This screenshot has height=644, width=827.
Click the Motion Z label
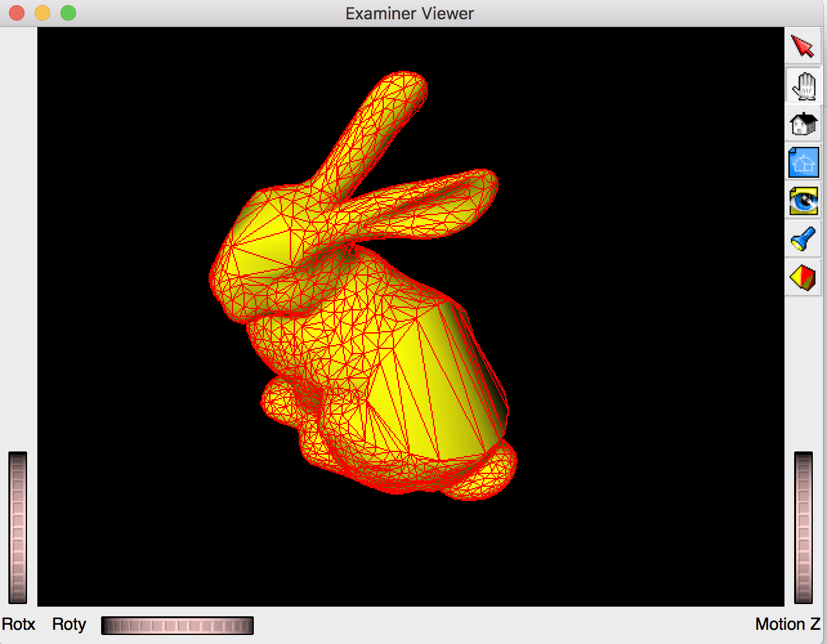pos(787,623)
